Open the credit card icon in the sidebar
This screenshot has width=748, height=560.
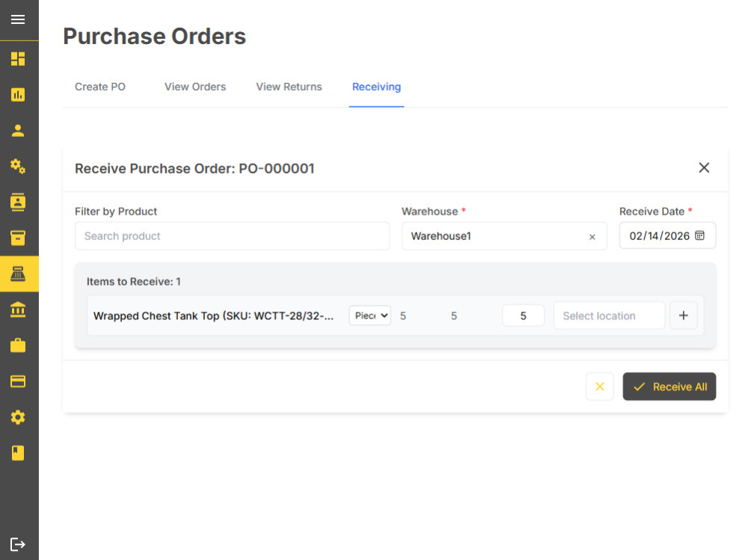18,381
